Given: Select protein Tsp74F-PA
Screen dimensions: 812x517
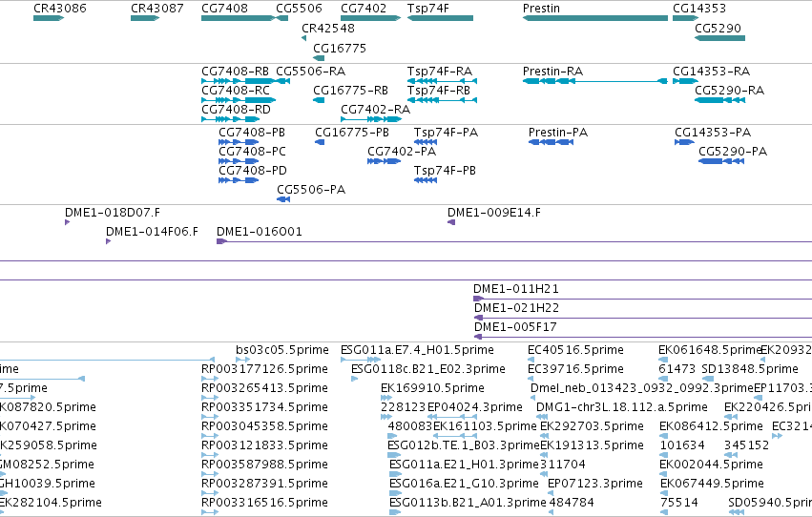Looking at the screenshot, I should (x=426, y=142).
